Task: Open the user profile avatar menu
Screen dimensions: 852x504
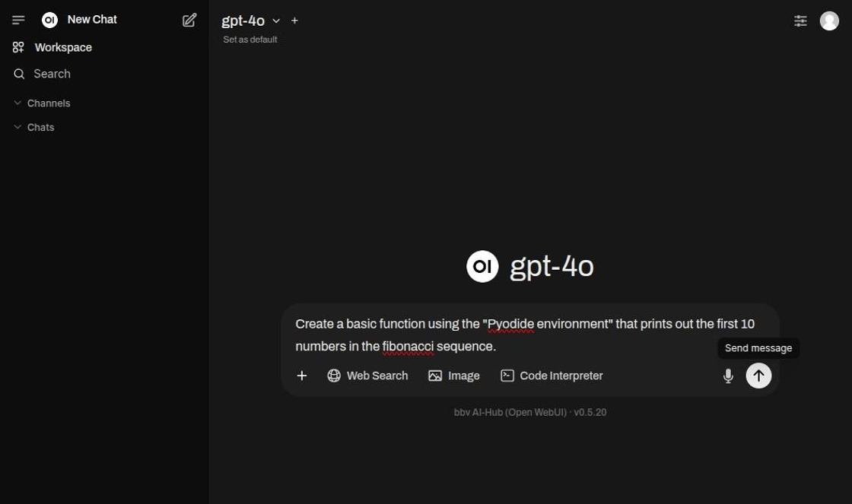Action: tap(829, 21)
